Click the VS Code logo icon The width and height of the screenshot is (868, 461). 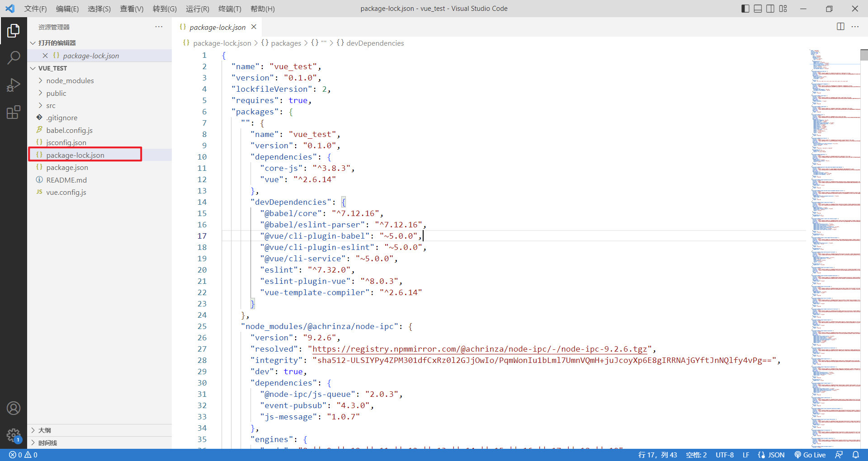point(10,9)
